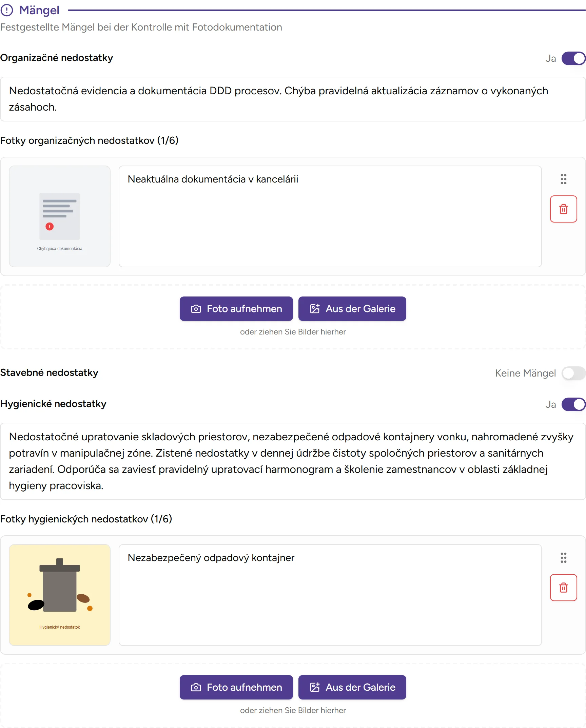Grab drag handle of organizational photo row
The image size is (586, 728).
[563, 179]
